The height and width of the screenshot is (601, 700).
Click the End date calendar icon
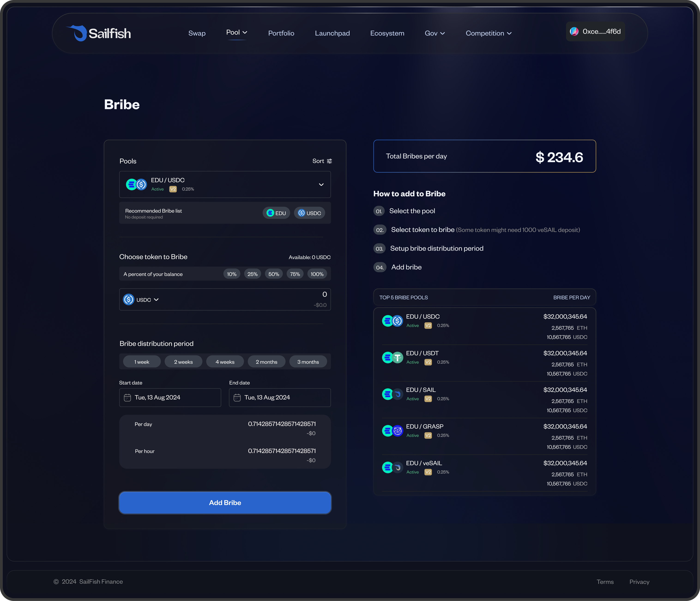point(237,397)
